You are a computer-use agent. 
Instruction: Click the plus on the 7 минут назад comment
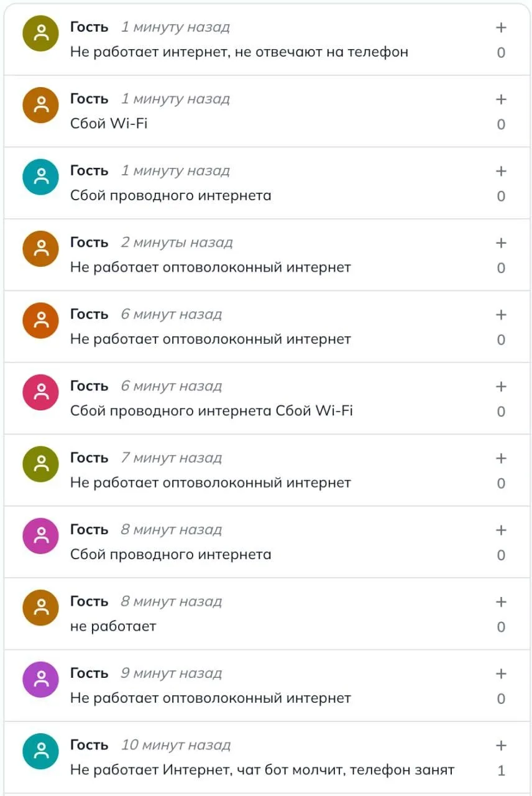(x=501, y=458)
